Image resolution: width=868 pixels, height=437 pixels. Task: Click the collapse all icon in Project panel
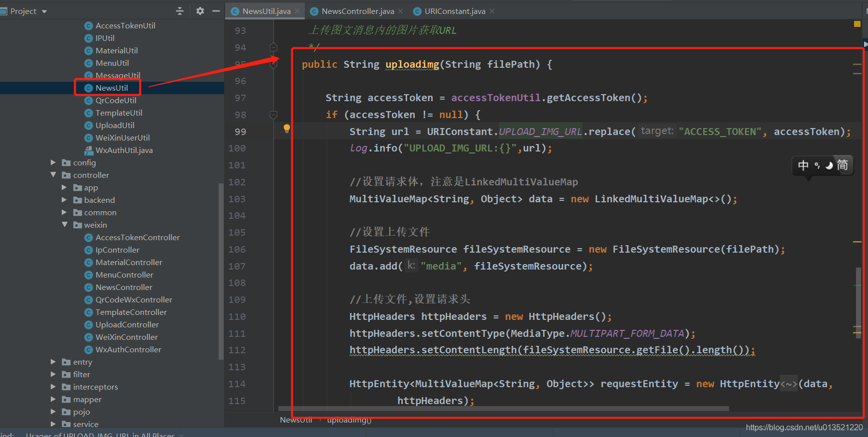pos(180,11)
